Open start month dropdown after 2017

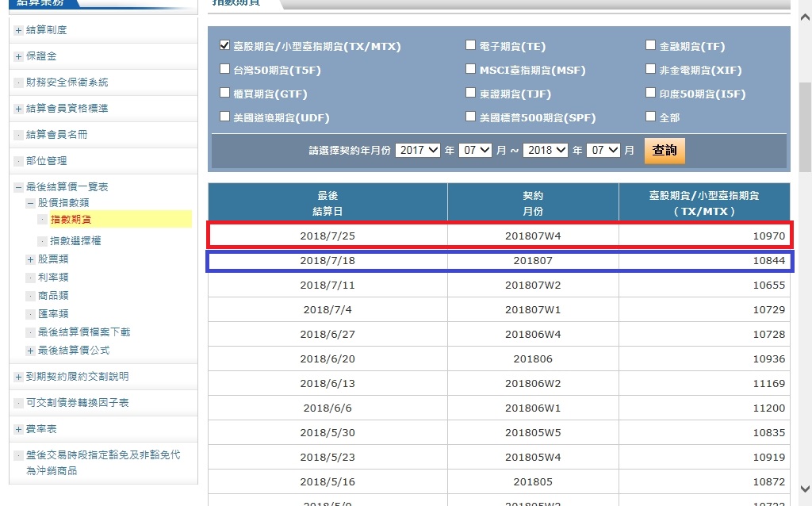[476, 150]
